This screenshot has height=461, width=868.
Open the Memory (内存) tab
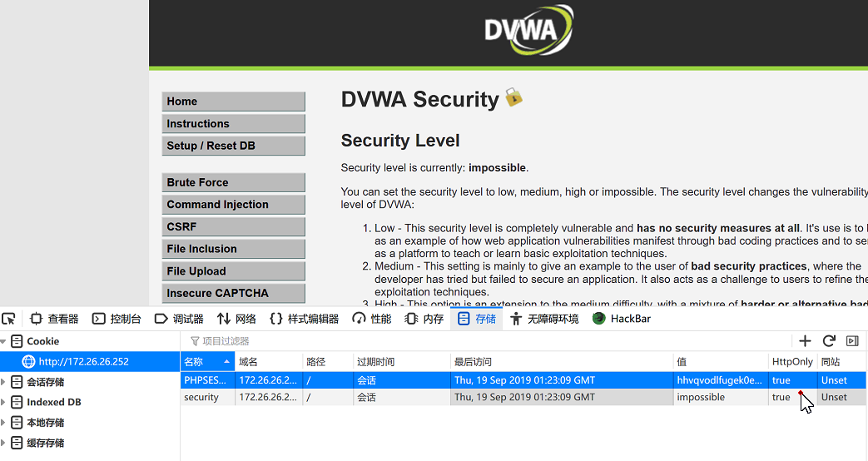[424, 319]
